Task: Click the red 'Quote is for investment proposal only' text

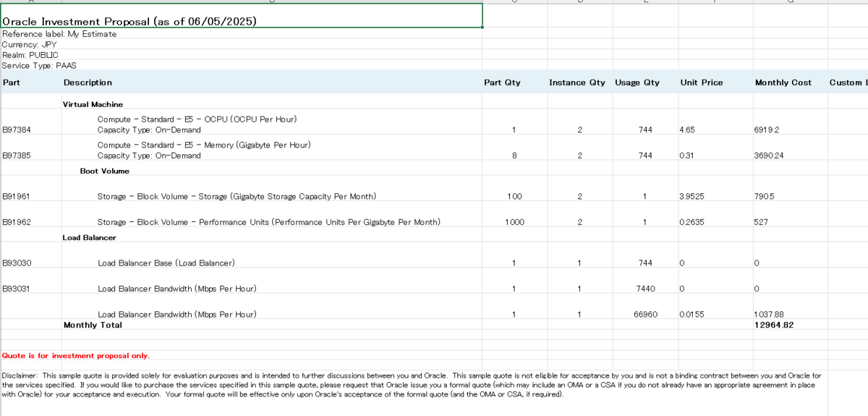Action: click(x=76, y=355)
